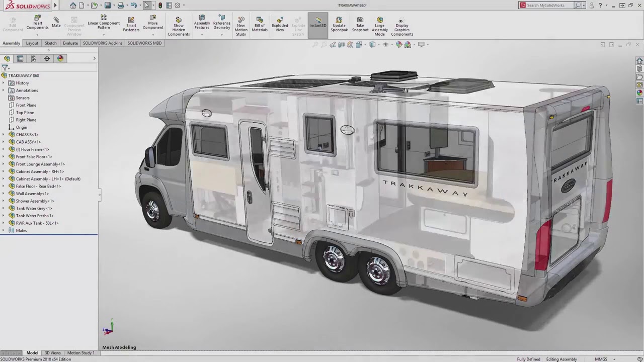
Task: Select Front Plane in the tree
Action: 26,105
